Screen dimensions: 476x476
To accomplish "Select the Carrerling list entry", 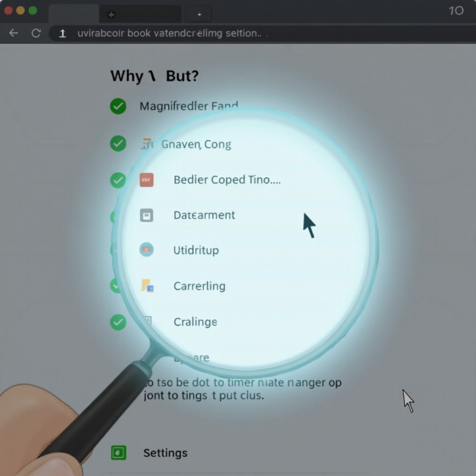I will tap(199, 285).
